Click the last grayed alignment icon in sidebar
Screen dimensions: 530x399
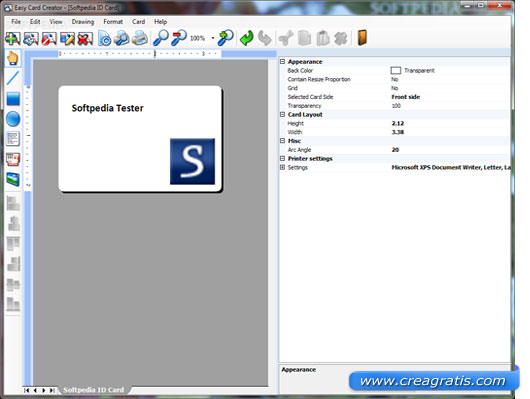pyautogui.click(x=13, y=304)
